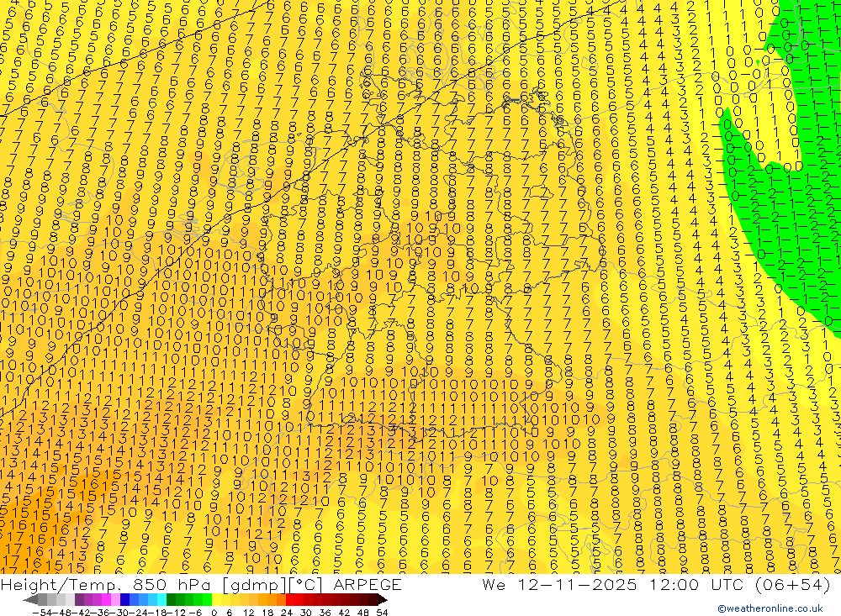Click the dark green swatch on color scale
The height and width of the screenshot is (616, 841).
(171, 600)
